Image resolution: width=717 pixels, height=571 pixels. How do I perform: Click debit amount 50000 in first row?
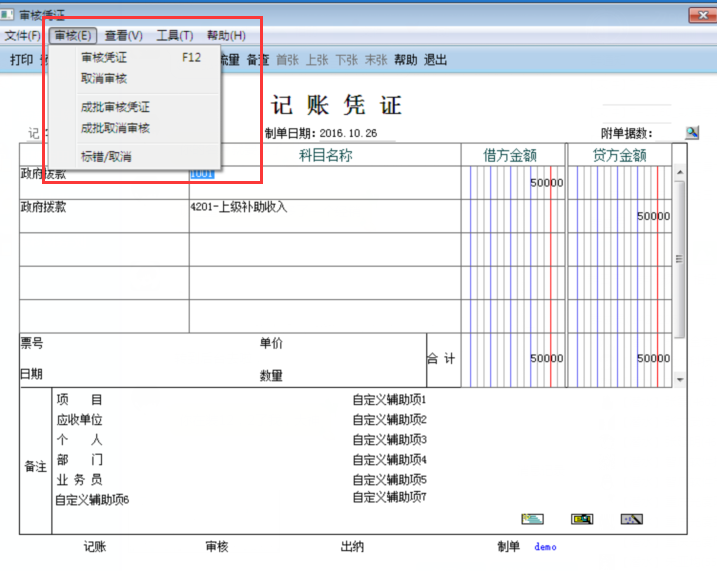pyautogui.click(x=546, y=183)
